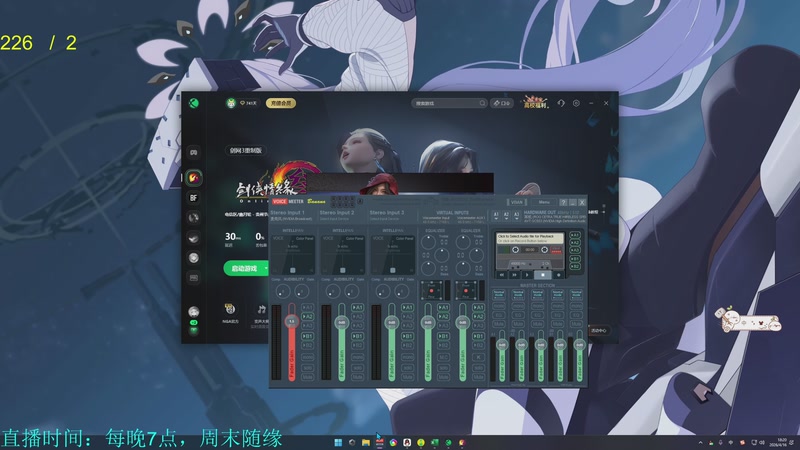This screenshot has height=450, width=800.
Task: Click the 充值会员 membership button
Action: point(281,103)
